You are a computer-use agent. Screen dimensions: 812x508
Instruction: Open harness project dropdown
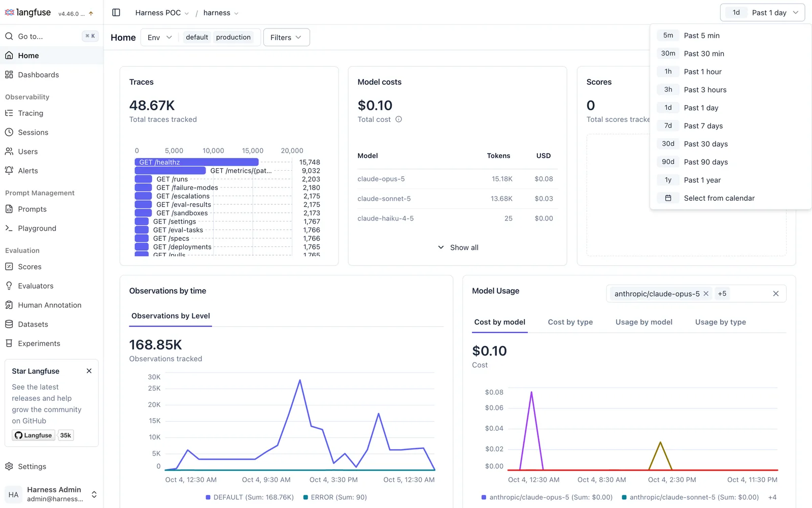(221, 13)
